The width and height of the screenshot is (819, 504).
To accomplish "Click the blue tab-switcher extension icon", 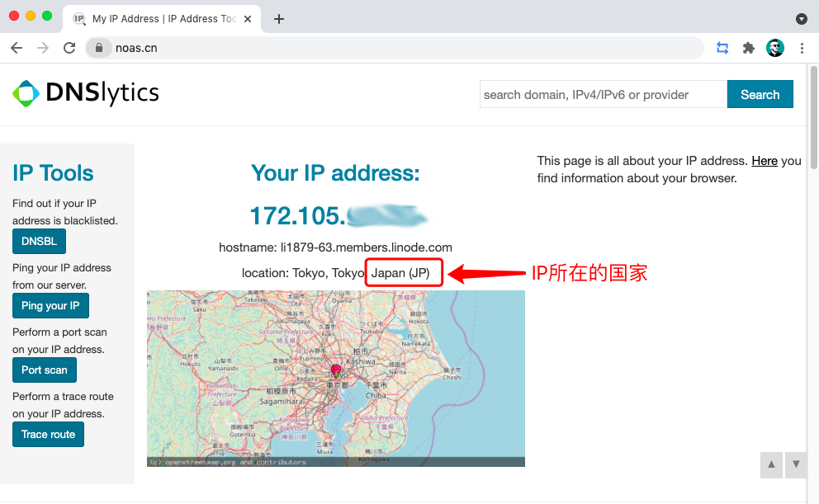I will point(722,48).
